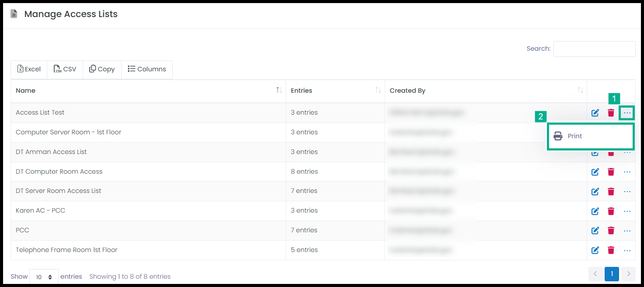644x287 pixels.
Task: Open more options for Access List Test
Action: coord(627,113)
